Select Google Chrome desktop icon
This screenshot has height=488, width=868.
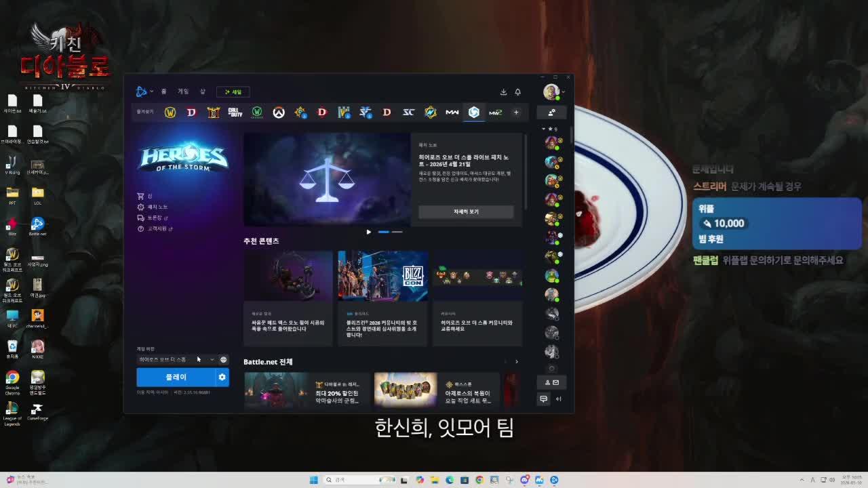pos(12,383)
